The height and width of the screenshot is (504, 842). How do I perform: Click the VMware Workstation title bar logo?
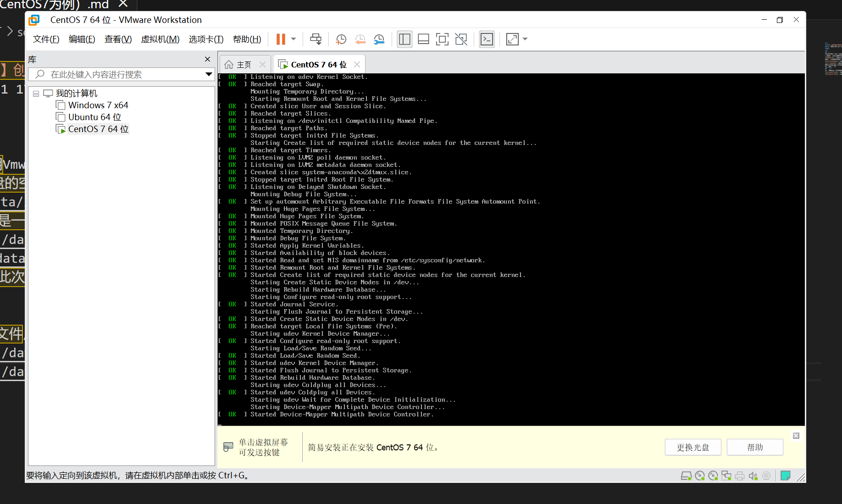[34, 20]
